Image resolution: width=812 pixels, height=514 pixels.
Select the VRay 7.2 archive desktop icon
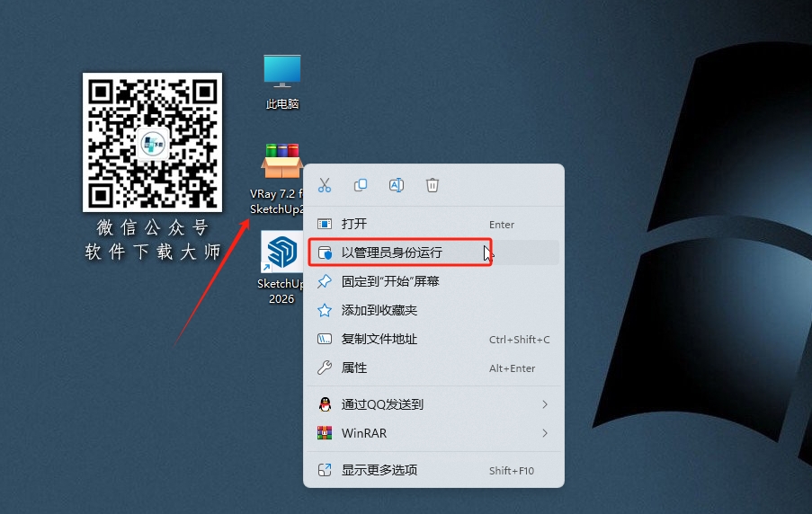point(279,179)
